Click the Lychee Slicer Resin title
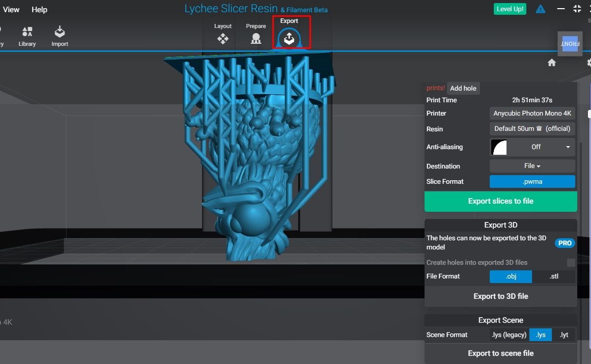The image size is (591, 364). [x=231, y=8]
